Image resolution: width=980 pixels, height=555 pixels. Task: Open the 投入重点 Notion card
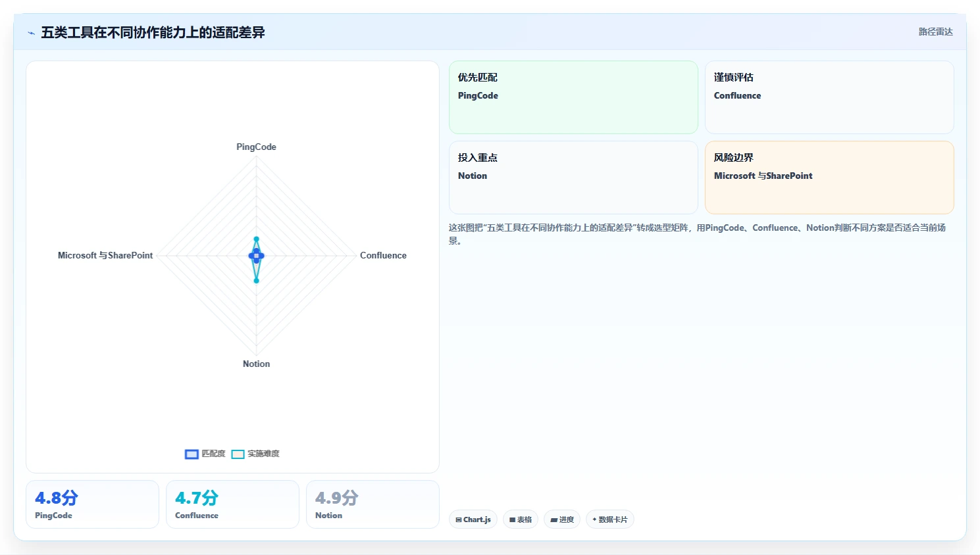(x=573, y=178)
